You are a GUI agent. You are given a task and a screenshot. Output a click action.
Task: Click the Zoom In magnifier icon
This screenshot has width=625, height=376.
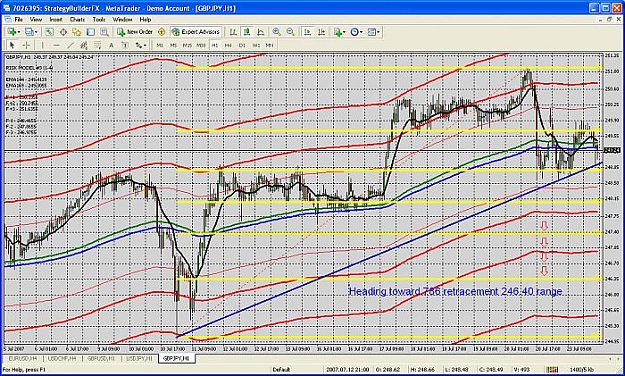276,32
